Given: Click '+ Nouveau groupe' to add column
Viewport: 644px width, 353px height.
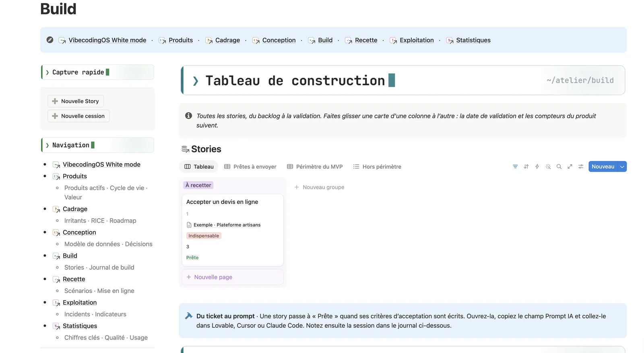Looking at the screenshot, I should coord(319,187).
